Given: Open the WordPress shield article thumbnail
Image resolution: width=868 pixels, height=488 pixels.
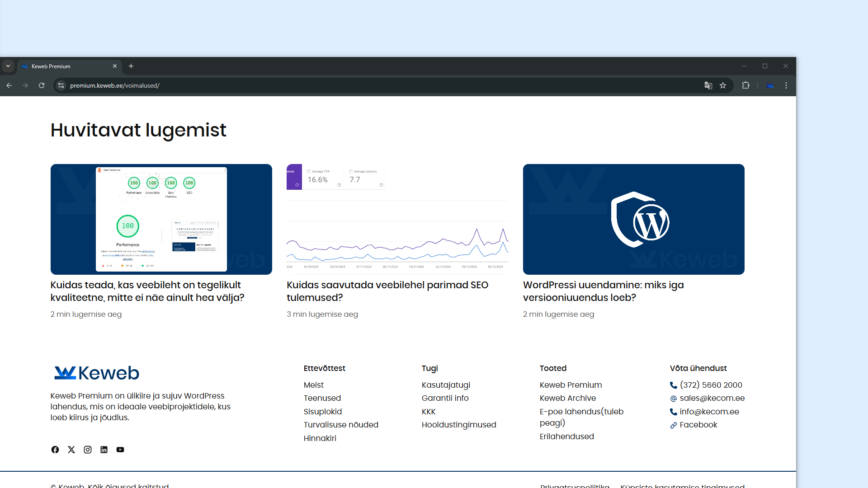Looking at the screenshot, I should [x=634, y=219].
